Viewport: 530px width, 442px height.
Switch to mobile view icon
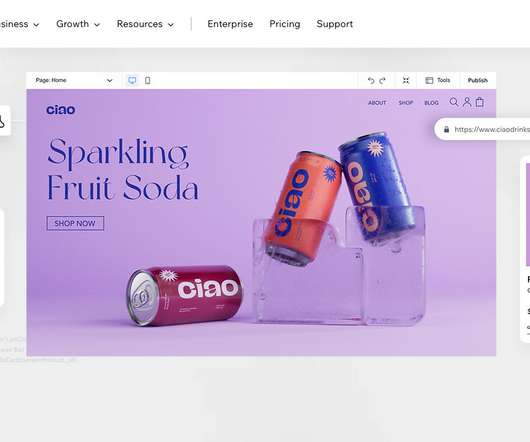click(147, 80)
